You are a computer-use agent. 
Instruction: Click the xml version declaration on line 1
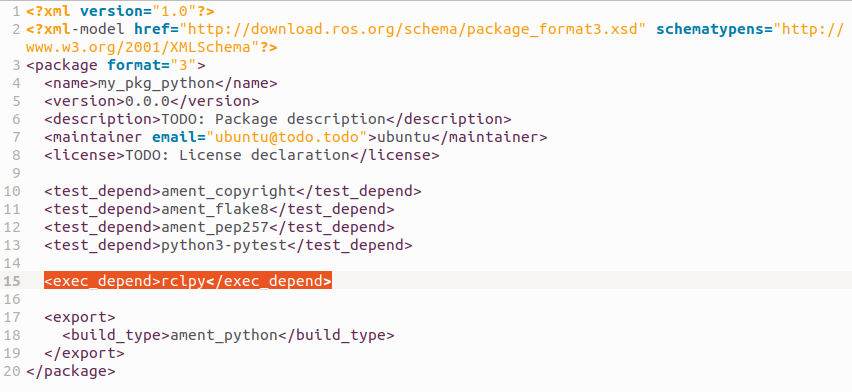tap(120, 11)
